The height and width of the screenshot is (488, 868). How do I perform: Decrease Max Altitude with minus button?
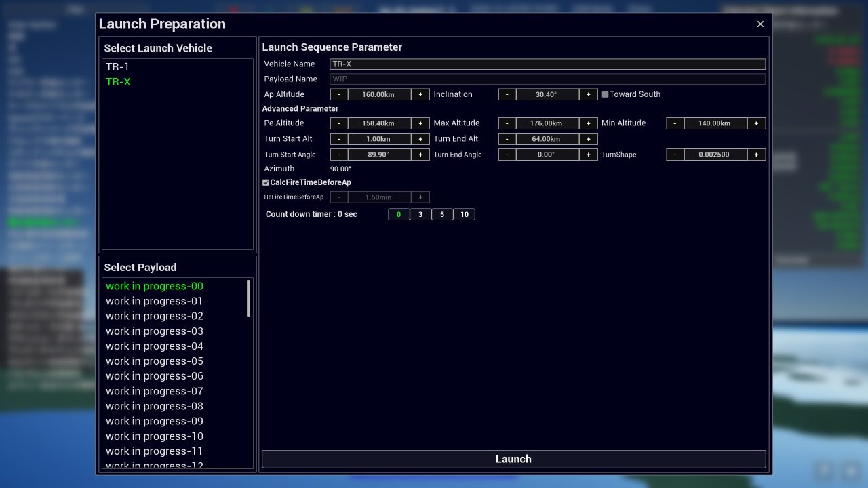(x=507, y=123)
